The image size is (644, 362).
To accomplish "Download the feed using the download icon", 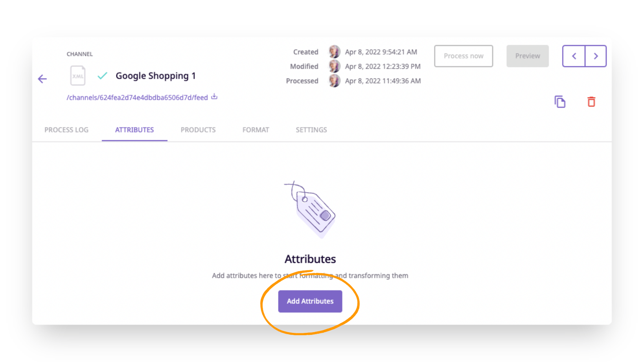I will pos(214,97).
